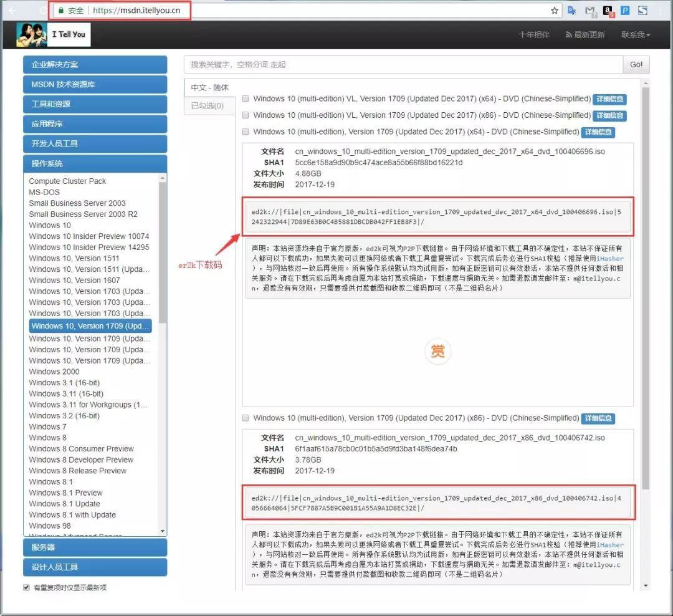Click the browser back arrow

click(13, 11)
